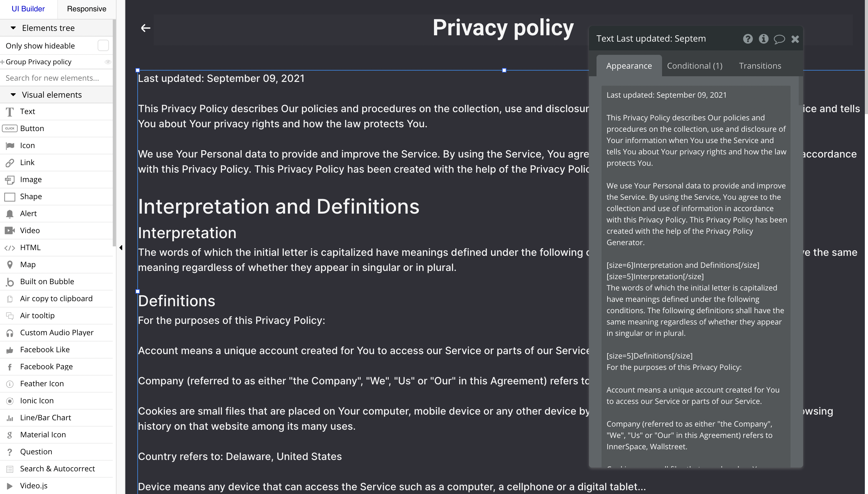Open the comment bubble icon in the property editor
868x494 pixels.
[x=779, y=39]
